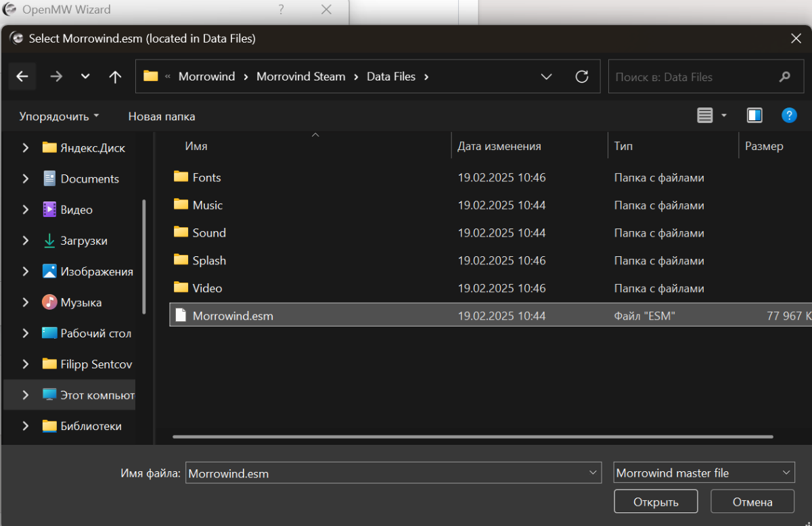Image resolution: width=812 pixels, height=526 pixels.
Task: Expand the address bar history dropdown
Action: [547, 76]
